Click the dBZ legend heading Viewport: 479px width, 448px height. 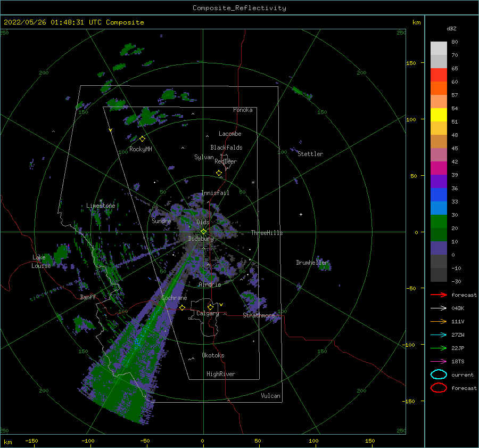pos(451,28)
